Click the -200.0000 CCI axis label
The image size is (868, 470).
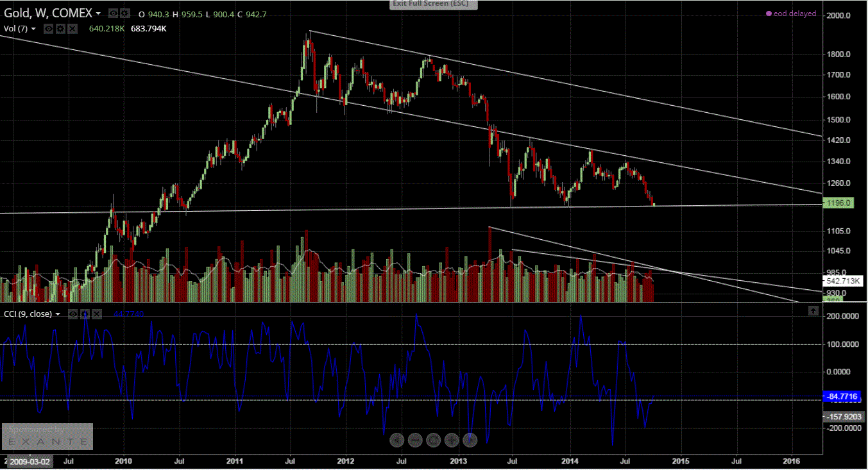[843, 428]
